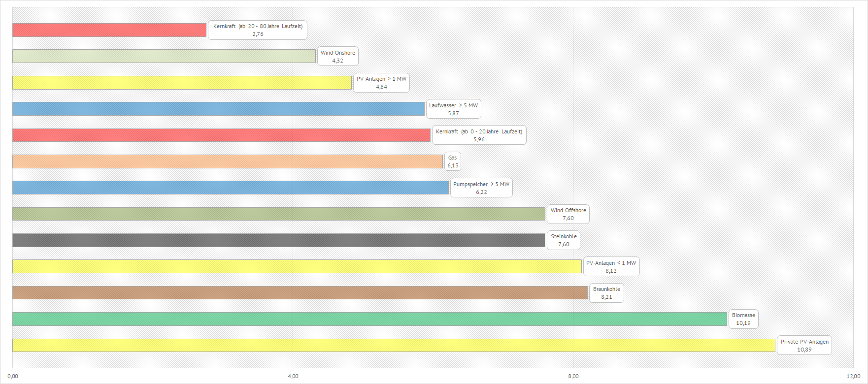Viewport: 868px width, 384px height.
Task: Click the brown Braunkohle bar
Action: pyautogui.click(x=300, y=292)
